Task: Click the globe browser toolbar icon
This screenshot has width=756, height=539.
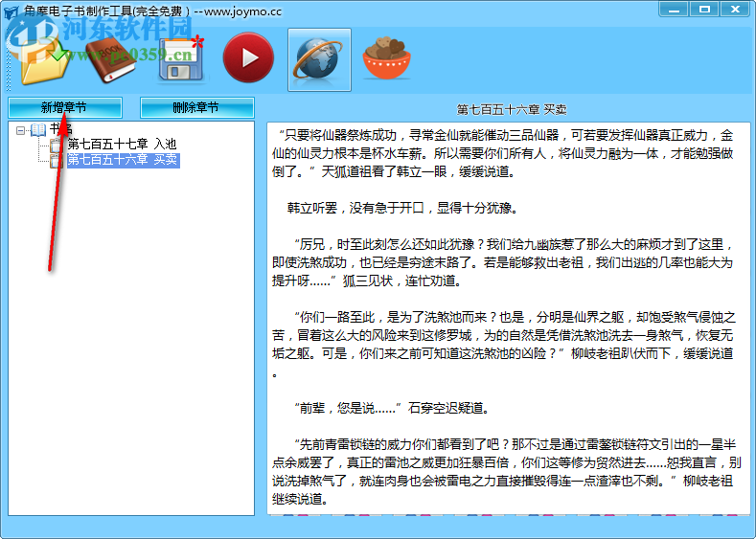Action: pyautogui.click(x=319, y=59)
